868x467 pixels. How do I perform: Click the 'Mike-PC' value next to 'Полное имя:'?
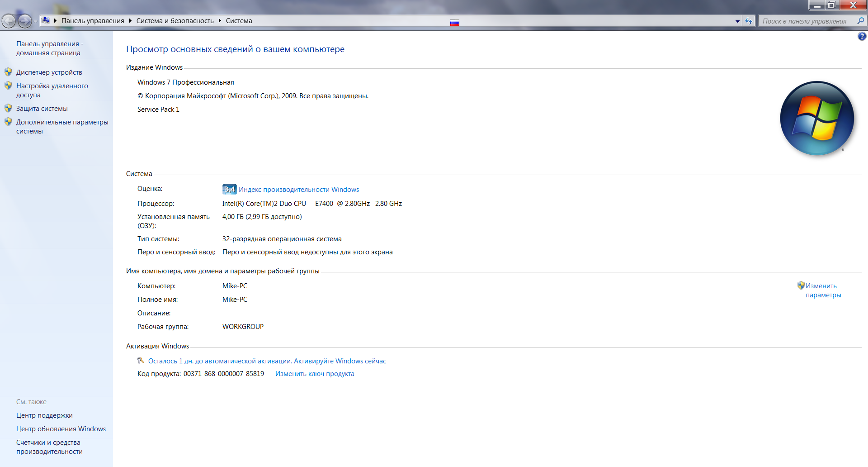pos(235,300)
